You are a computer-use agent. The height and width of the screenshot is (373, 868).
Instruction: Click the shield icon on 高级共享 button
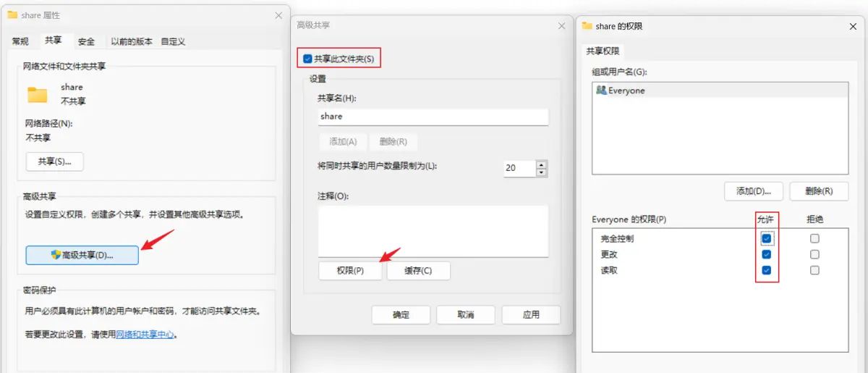click(x=56, y=255)
